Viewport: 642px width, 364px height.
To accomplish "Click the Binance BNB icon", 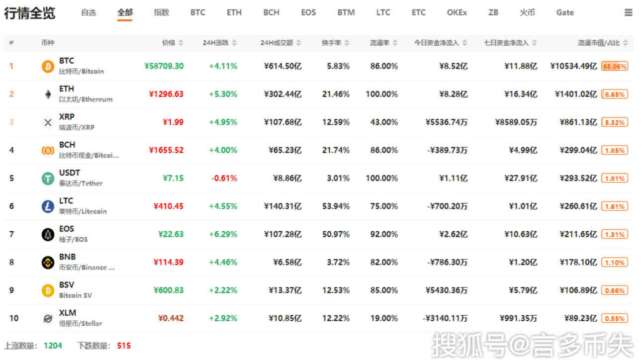I will pyautogui.click(x=48, y=263).
